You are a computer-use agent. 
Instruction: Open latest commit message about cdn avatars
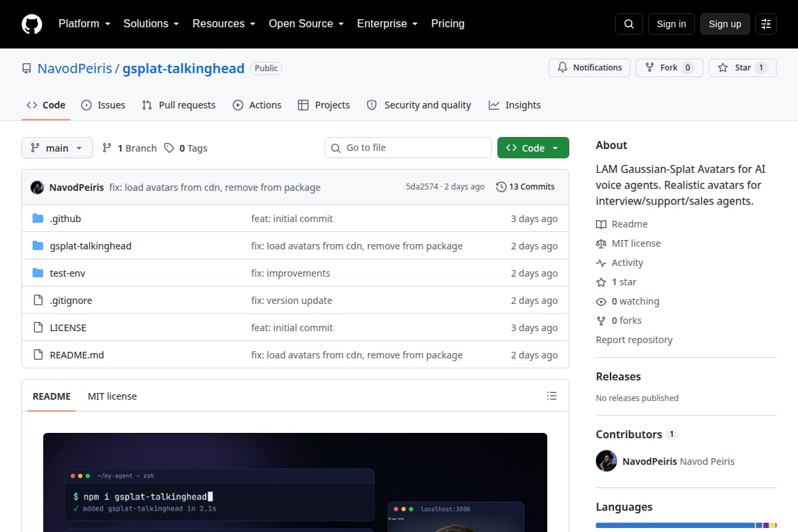215,188
